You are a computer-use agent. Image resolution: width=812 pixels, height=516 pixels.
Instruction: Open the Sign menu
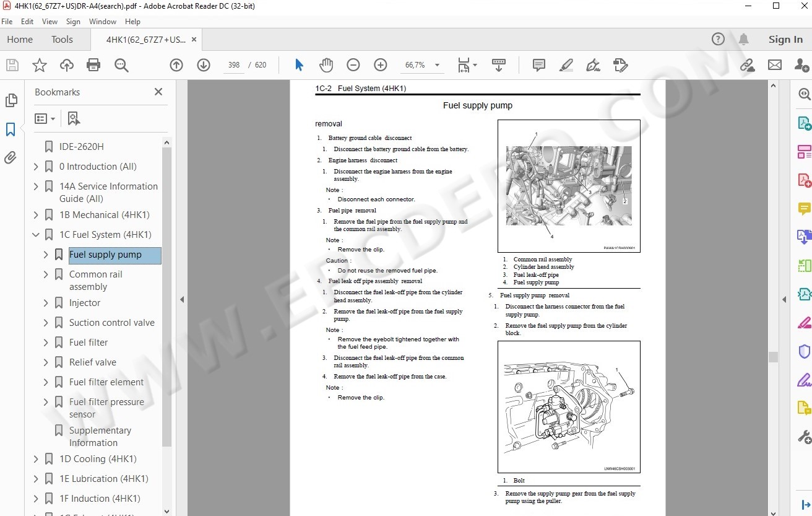point(73,21)
